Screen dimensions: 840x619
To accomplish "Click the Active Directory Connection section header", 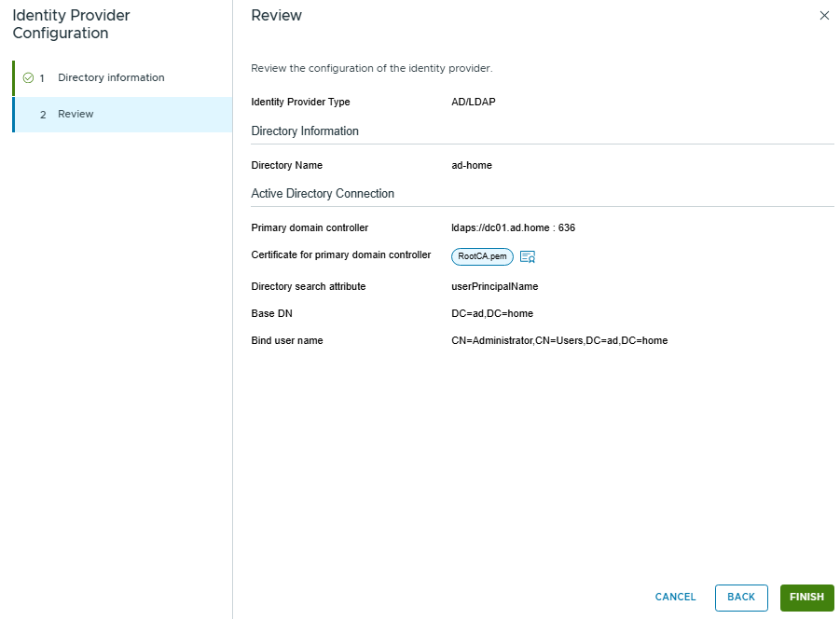I will 323,194.
